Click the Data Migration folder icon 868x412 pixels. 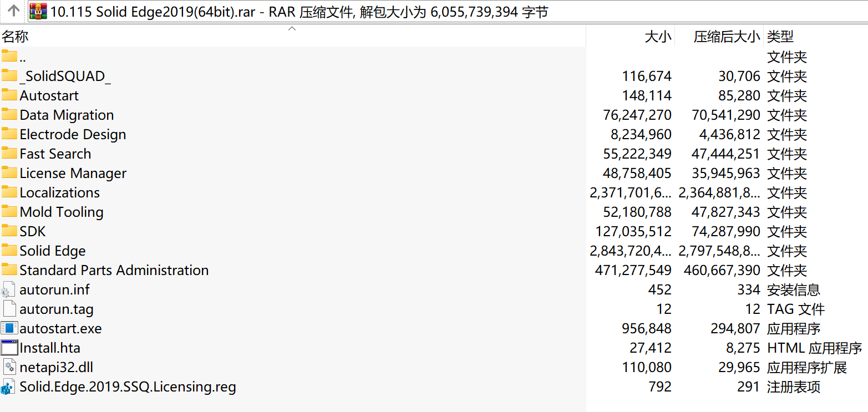coord(9,115)
